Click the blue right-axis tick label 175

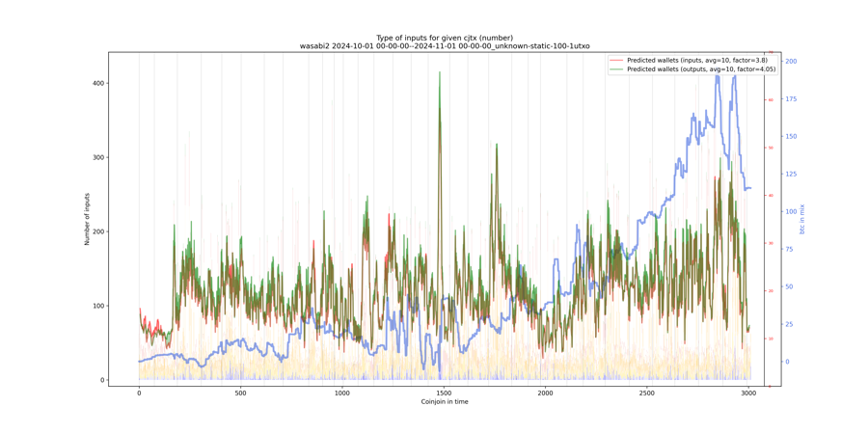pos(791,99)
